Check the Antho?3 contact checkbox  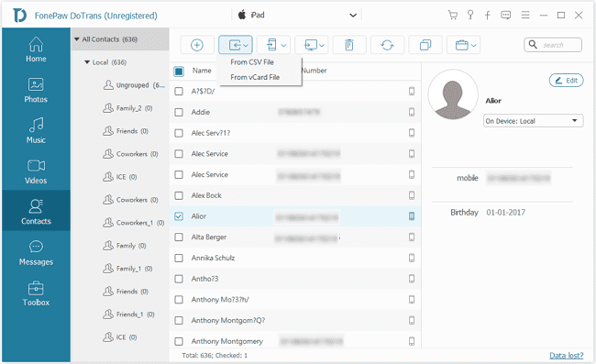click(x=179, y=279)
